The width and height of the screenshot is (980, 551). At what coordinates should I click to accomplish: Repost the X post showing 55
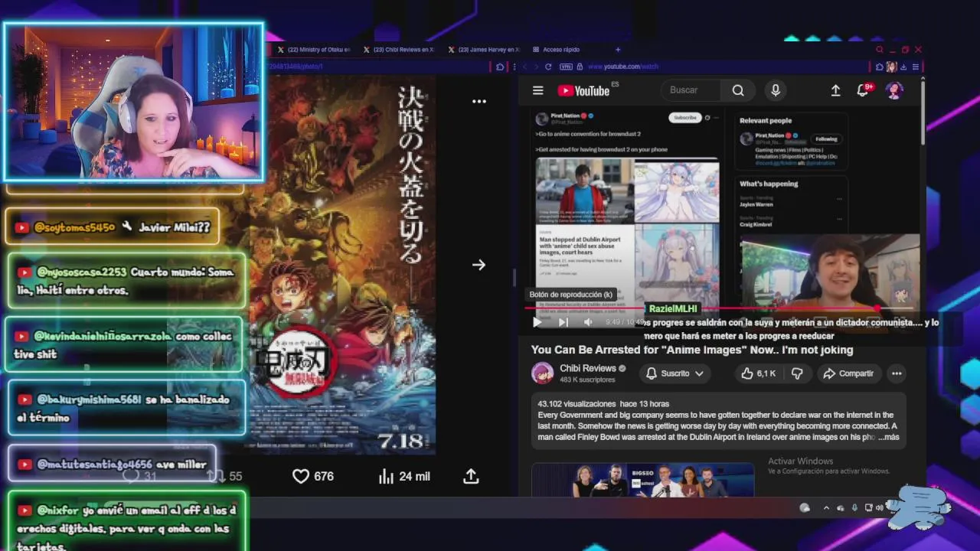click(224, 476)
